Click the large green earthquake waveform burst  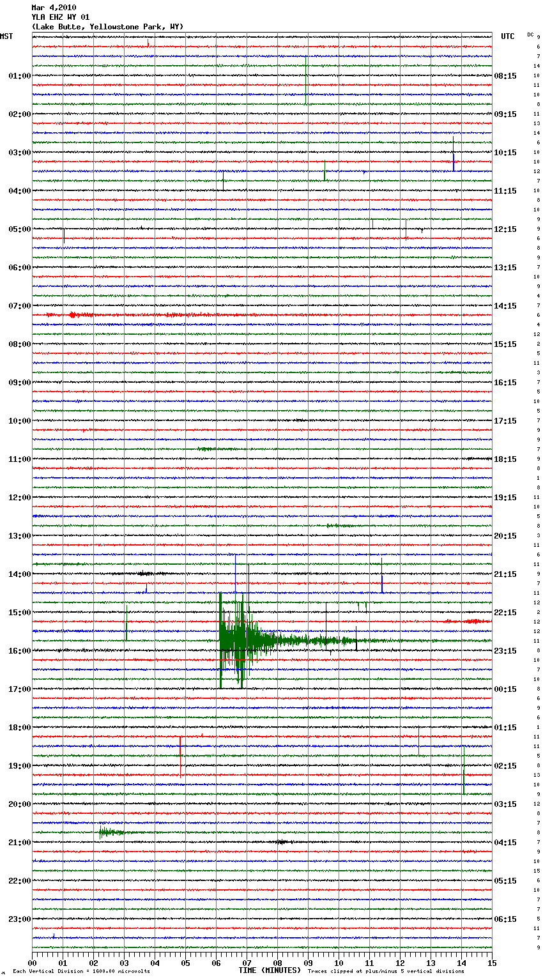tap(235, 640)
